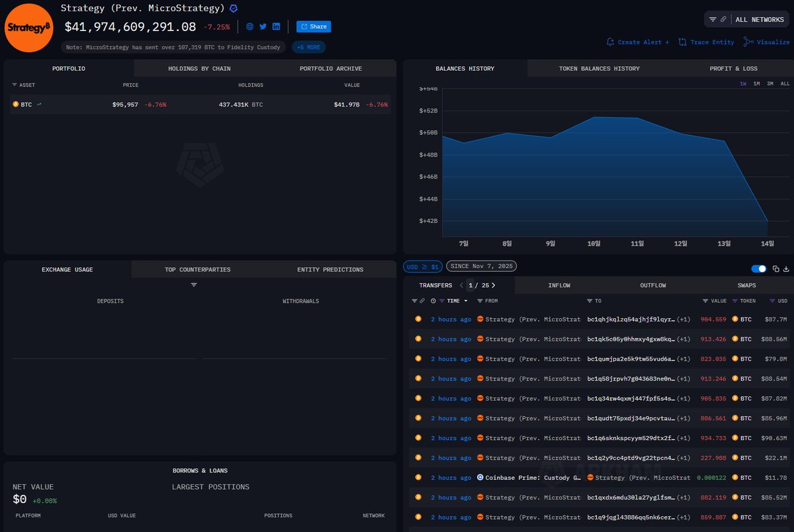This screenshot has height=532, width=794.
Task: Select the 3M chart range
Action: pos(770,84)
